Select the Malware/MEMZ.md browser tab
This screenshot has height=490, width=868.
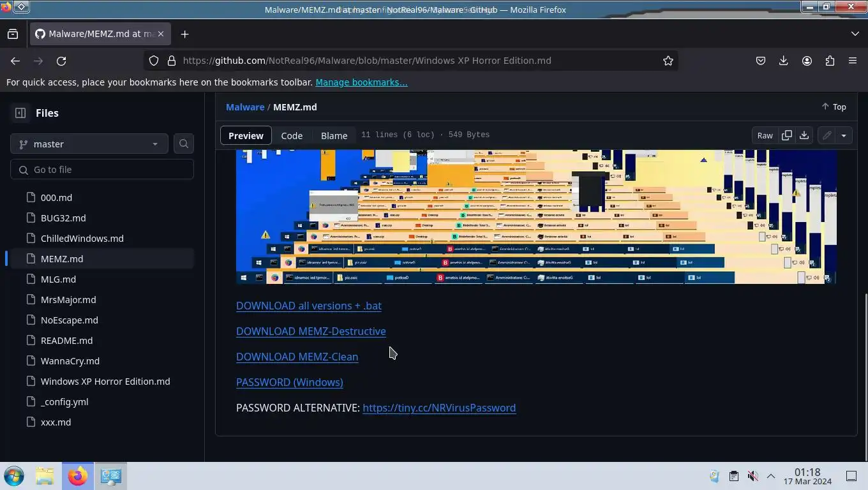pos(100,34)
